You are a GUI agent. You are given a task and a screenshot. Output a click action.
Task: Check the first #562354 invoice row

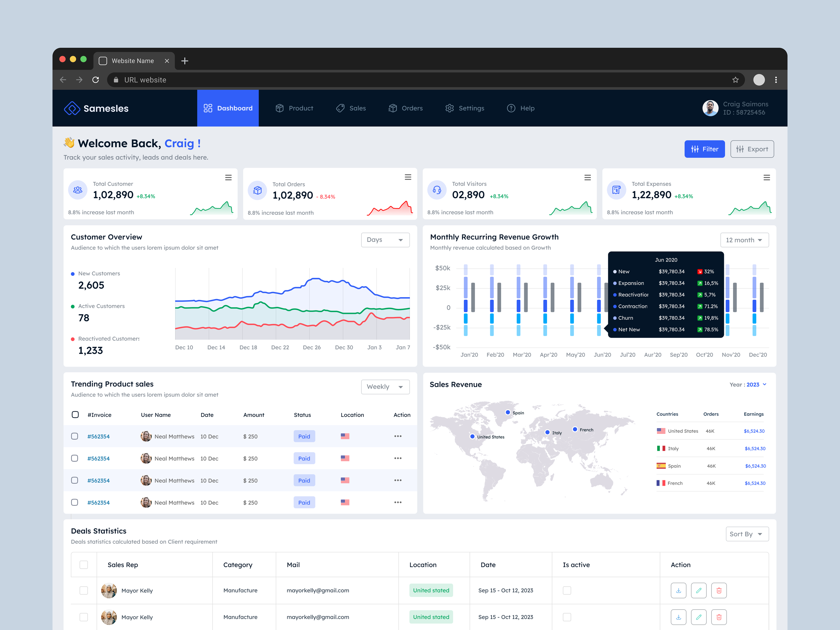pos(75,436)
